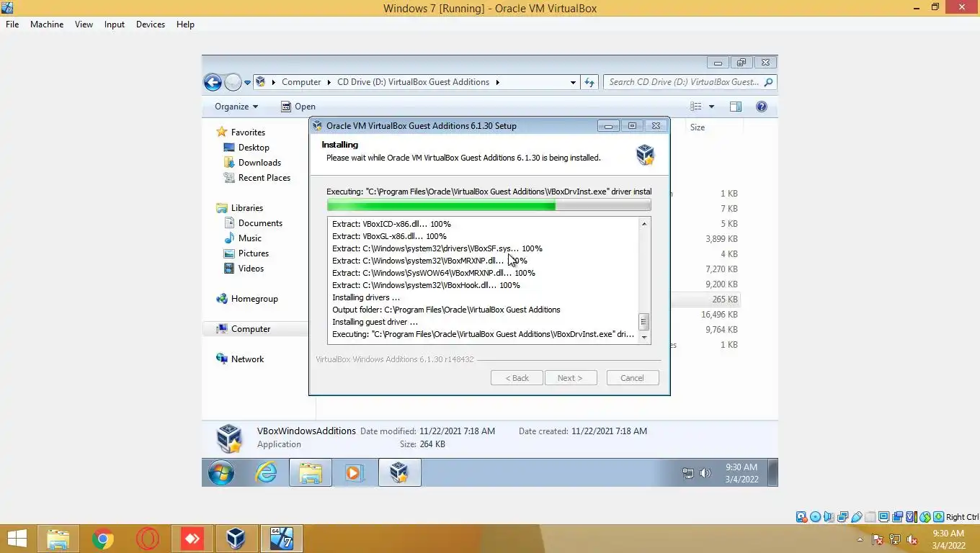Open the Input menu
The width and height of the screenshot is (980, 553).
[x=115, y=24]
